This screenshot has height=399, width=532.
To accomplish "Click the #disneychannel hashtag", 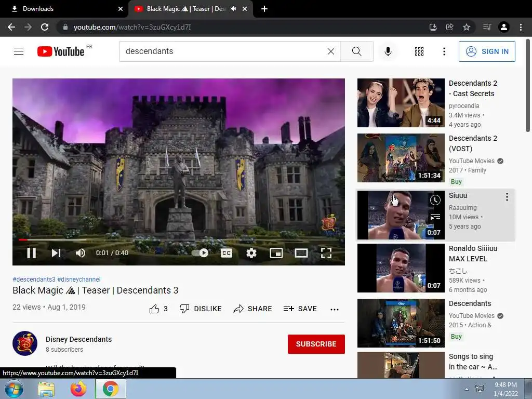I will tap(79, 279).
